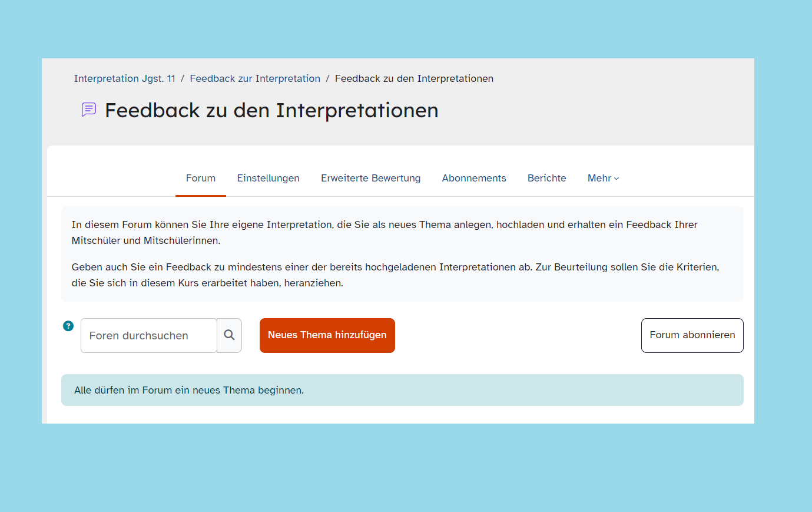Switch to the Einstellungen tab
This screenshot has width=812, height=512.
(x=268, y=178)
